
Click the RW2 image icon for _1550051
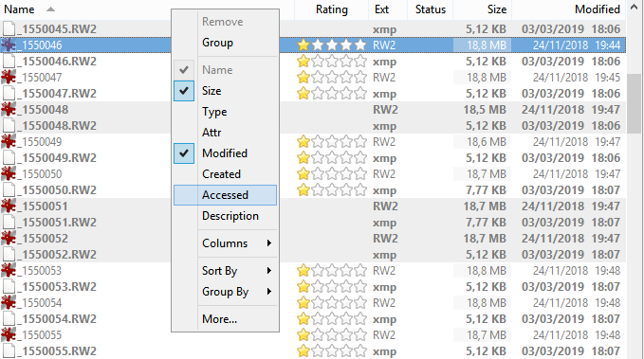click(x=9, y=206)
